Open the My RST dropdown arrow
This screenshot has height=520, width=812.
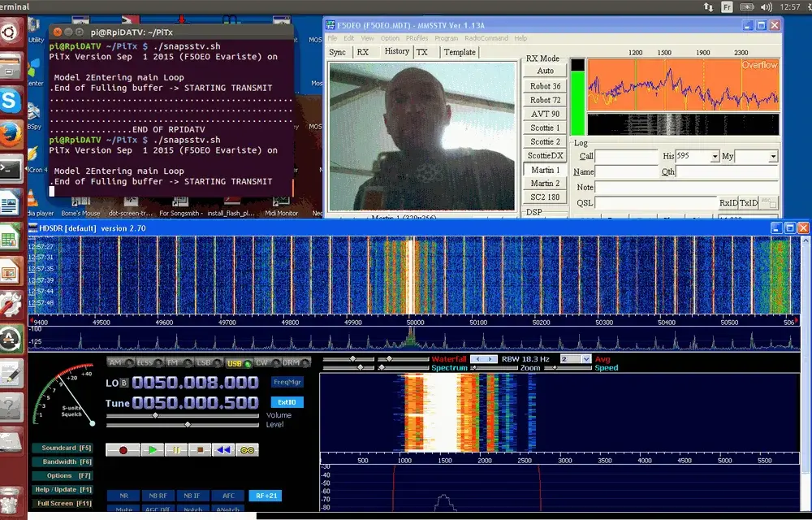tap(773, 157)
